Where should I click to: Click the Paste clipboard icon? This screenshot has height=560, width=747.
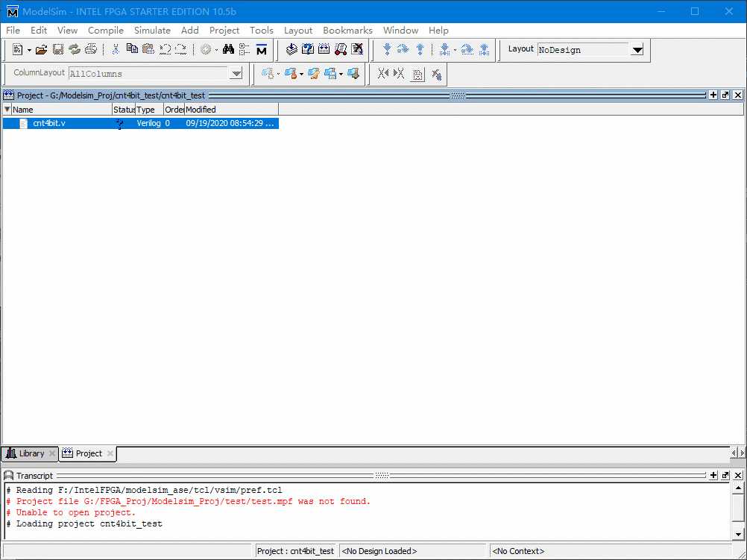click(148, 49)
